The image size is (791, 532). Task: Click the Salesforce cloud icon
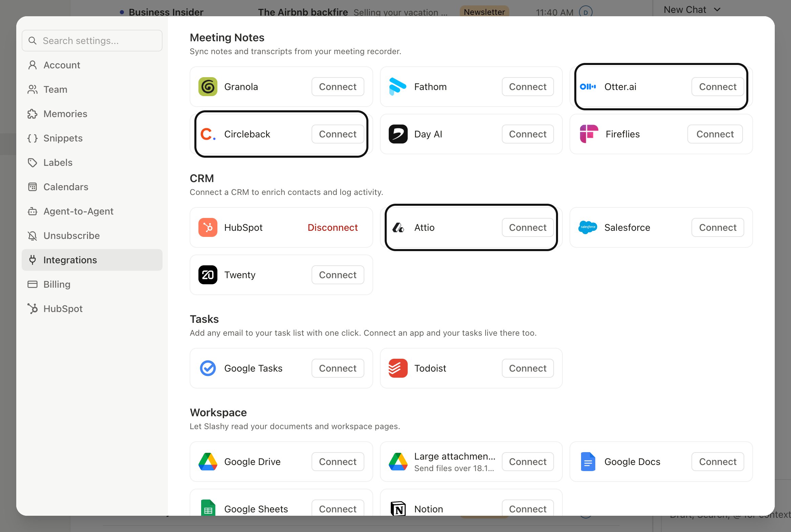tap(587, 227)
